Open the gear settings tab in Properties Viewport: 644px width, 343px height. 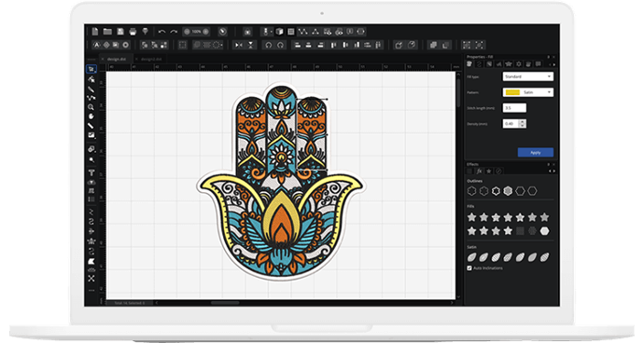tap(519, 64)
